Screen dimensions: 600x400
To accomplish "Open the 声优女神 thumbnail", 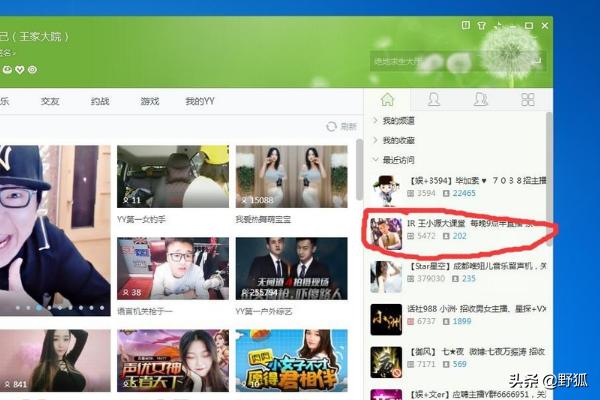I will click(x=173, y=361).
